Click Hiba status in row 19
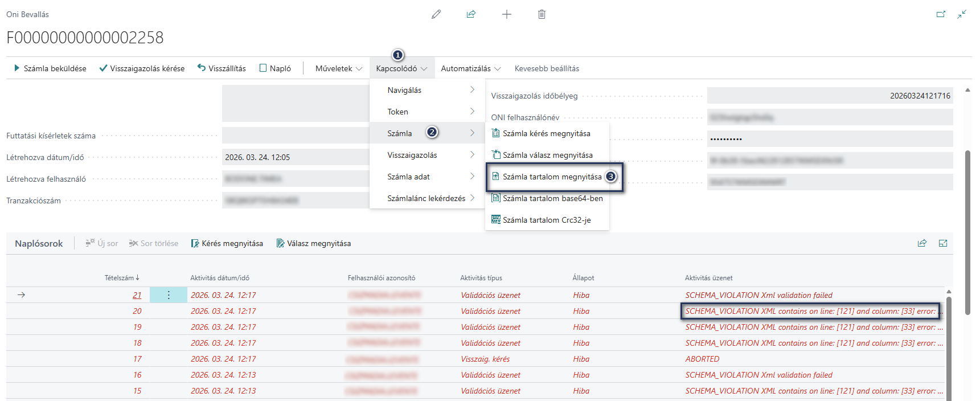 pyautogui.click(x=581, y=327)
